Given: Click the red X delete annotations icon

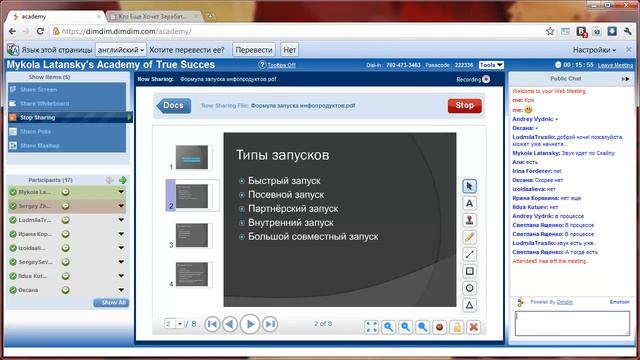Looking at the screenshot, I should click(x=473, y=327).
